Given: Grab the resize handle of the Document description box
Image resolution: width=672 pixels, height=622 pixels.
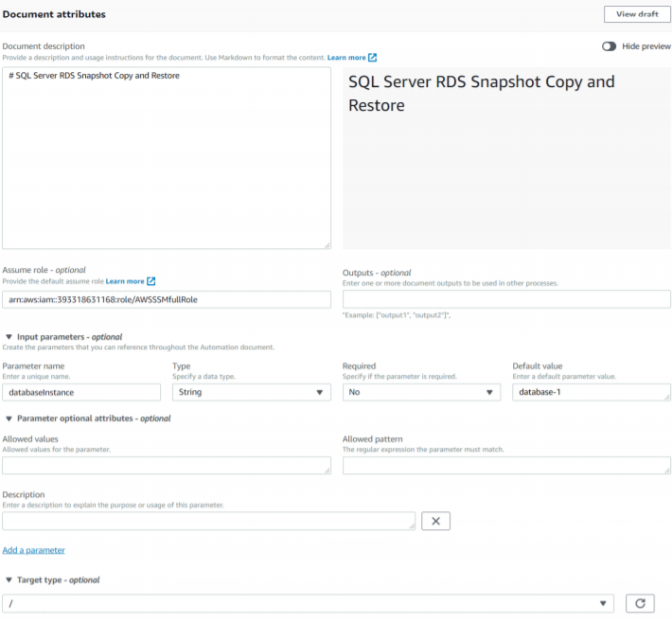Looking at the screenshot, I should pyautogui.click(x=327, y=245).
